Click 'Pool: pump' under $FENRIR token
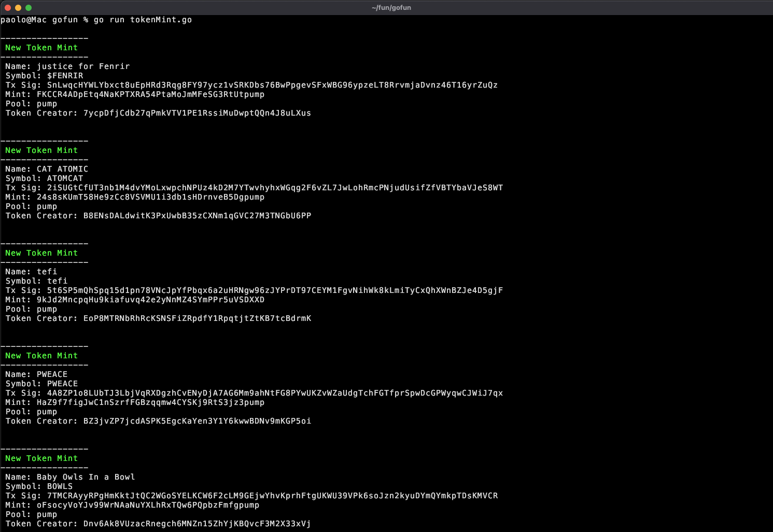 click(31, 104)
